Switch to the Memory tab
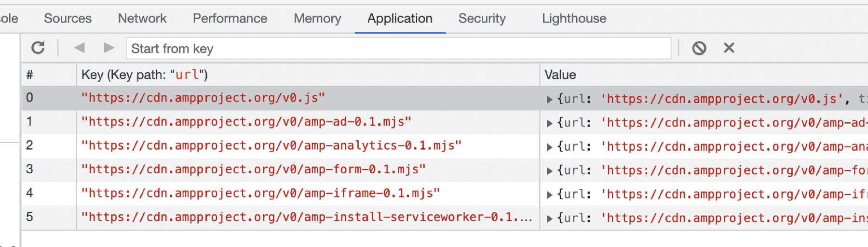This screenshot has height=247, width=868. (317, 18)
